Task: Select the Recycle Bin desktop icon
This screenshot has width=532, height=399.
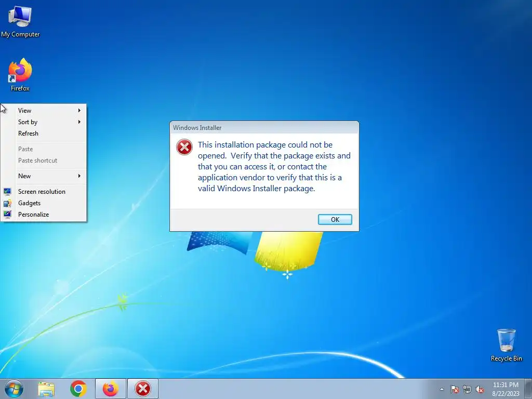Action: [506, 345]
